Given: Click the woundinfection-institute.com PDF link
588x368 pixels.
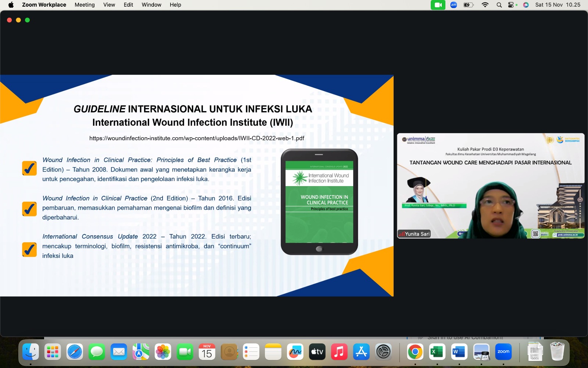Looking at the screenshot, I should point(197,138).
